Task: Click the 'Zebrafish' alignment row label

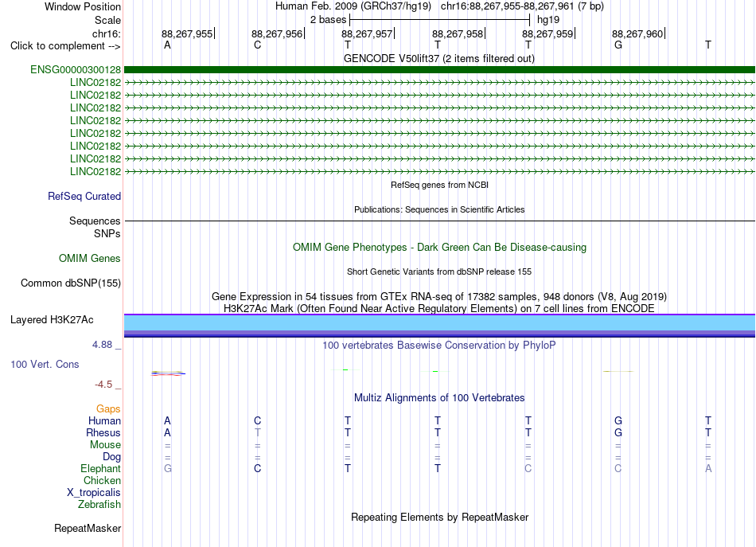Action: [x=99, y=504]
